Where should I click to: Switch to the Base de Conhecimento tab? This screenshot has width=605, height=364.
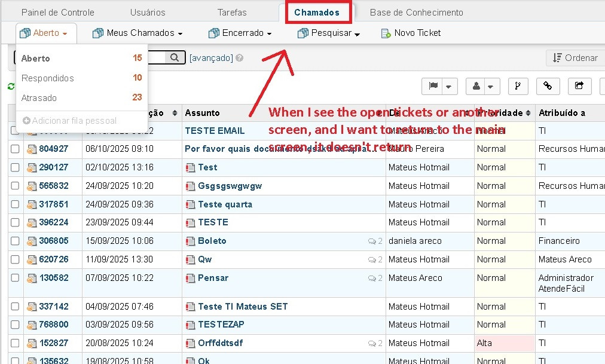pyautogui.click(x=416, y=12)
